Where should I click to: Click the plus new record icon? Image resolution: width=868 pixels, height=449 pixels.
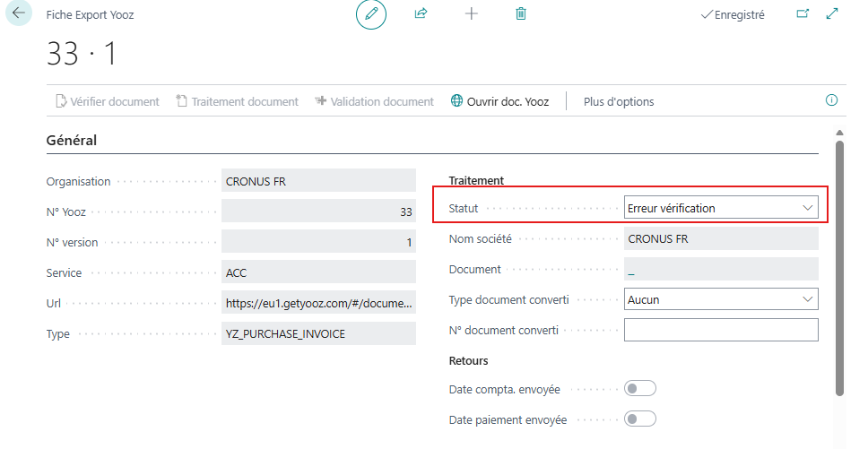471,14
